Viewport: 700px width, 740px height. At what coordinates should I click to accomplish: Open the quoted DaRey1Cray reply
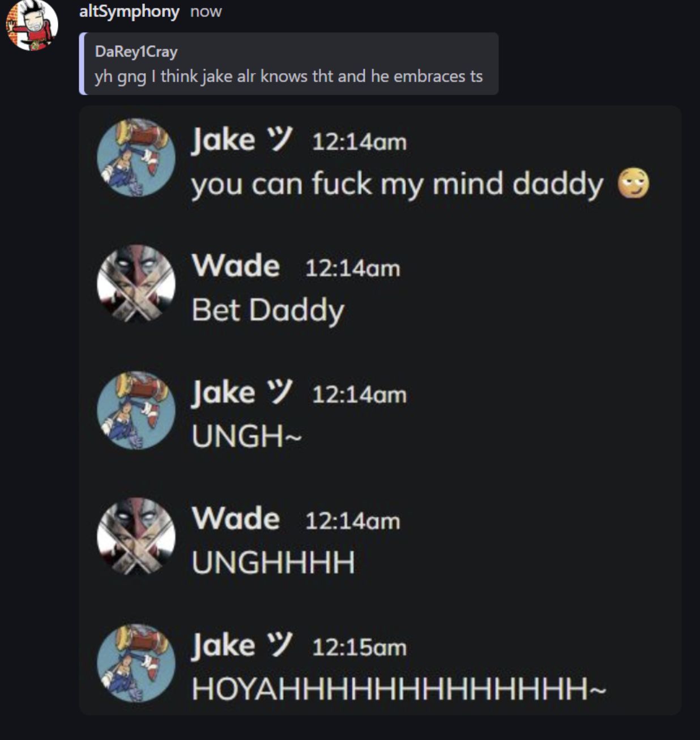(x=289, y=63)
